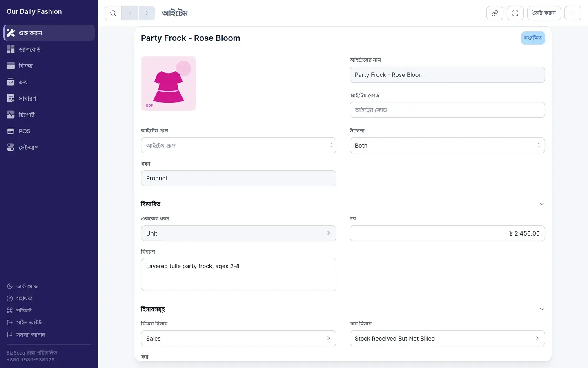588x368 pixels.
Task: Open the উদ্দেশ্য dropdown showing Both
Action: [x=447, y=146]
